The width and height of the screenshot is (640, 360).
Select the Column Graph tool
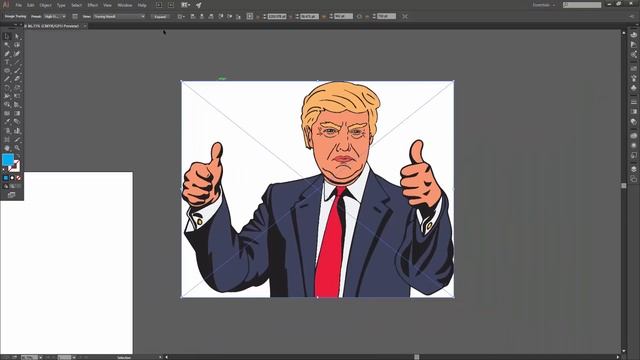17,131
